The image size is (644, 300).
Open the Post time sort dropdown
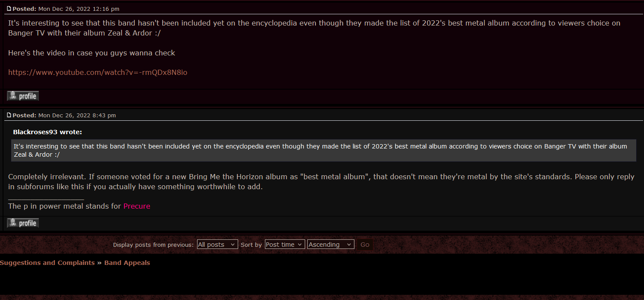tap(285, 245)
